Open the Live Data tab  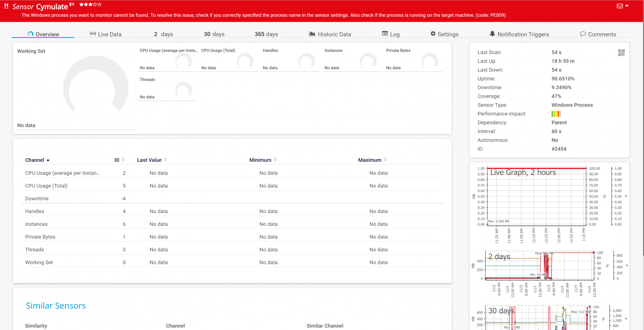pyautogui.click(x=106, y=34)
